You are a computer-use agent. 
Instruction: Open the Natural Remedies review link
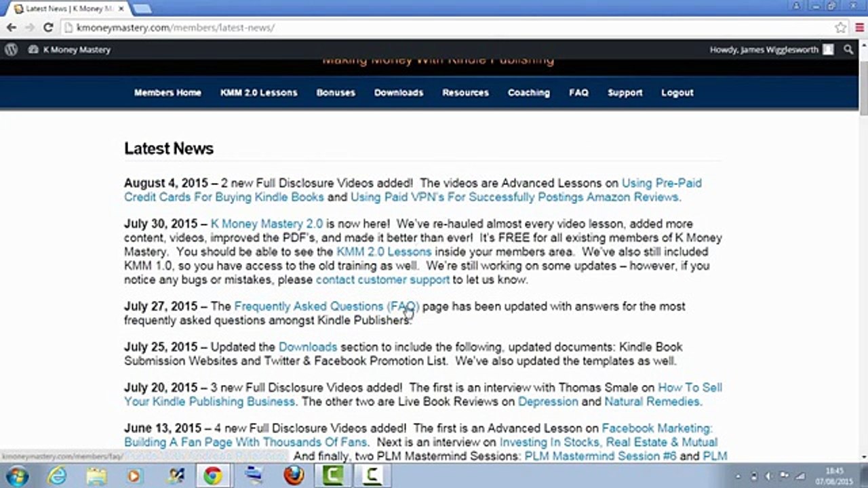(x=652, y=401)
